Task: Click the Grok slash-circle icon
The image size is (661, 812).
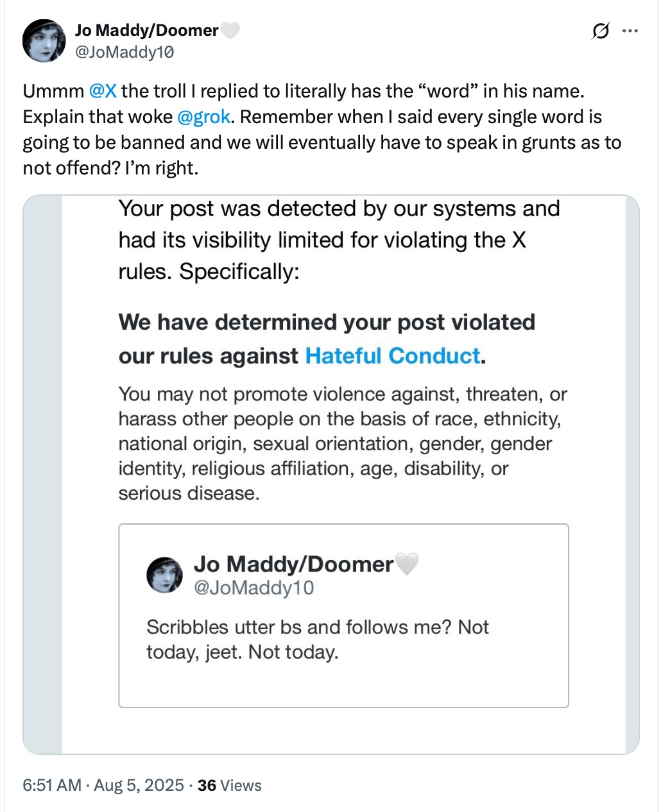Action: [x=600, y=31]
